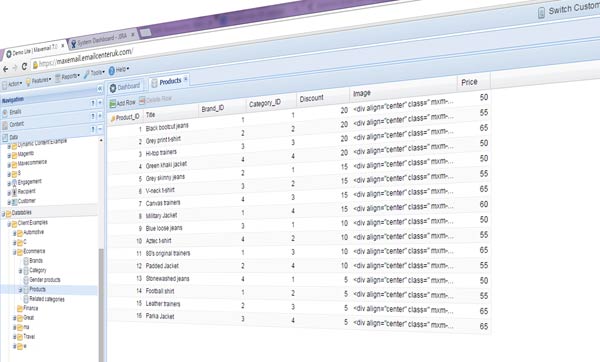Select the Demo Lite Maxemail browser tab
Screen dimensions: 600x362
(35, 50)
